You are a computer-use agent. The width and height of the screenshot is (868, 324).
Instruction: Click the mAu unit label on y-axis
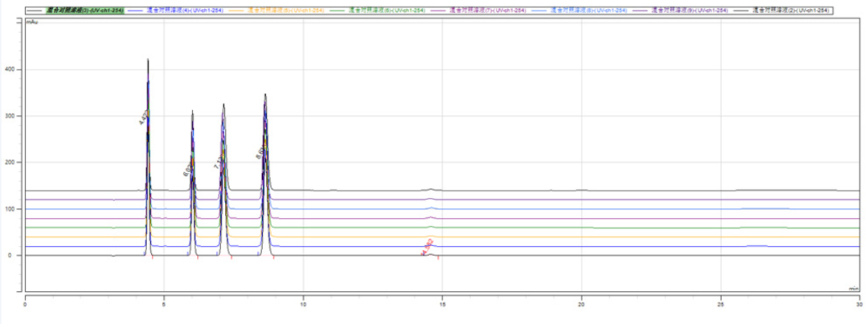(31, 21)
